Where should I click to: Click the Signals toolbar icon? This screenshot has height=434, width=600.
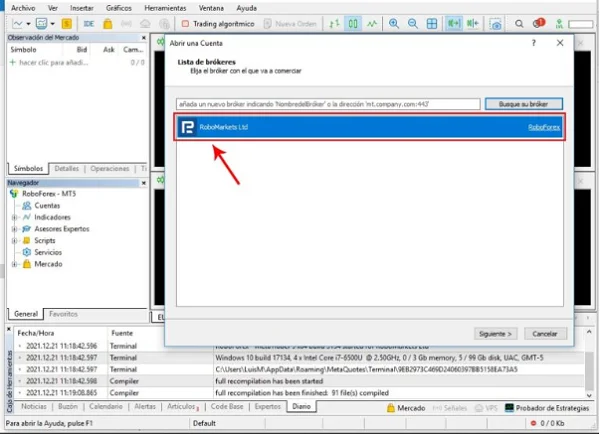[126, 24]
